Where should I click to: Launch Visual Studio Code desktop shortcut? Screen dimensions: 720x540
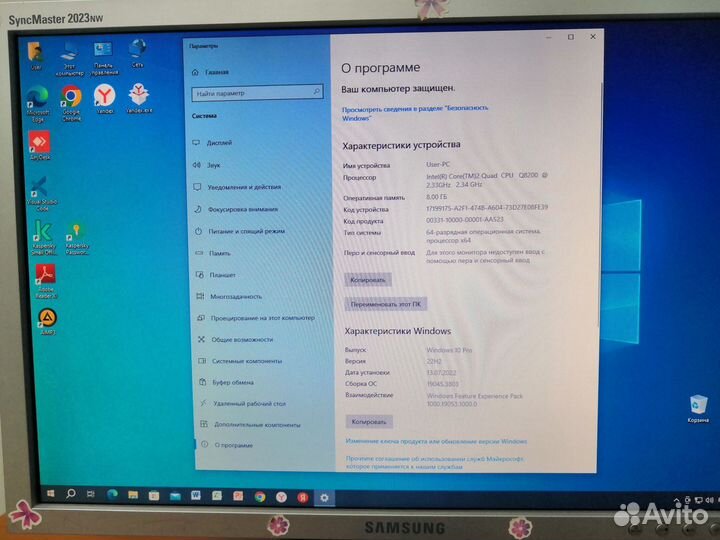point(42,194)
